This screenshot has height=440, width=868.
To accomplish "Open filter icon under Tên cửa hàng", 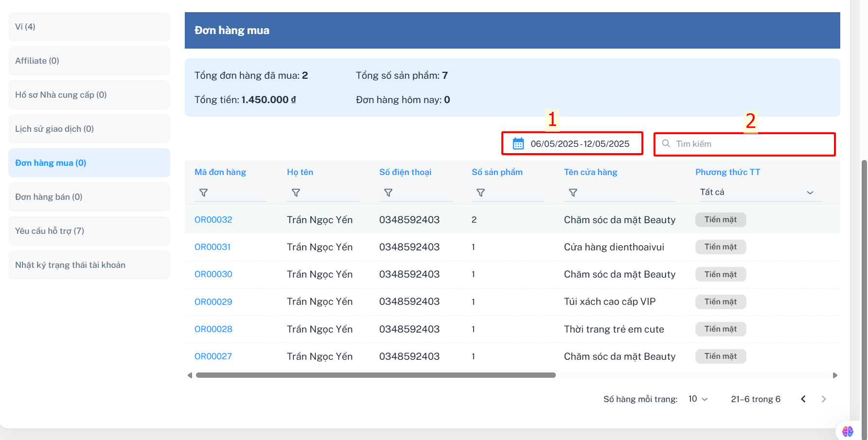I will pos(573,193).
